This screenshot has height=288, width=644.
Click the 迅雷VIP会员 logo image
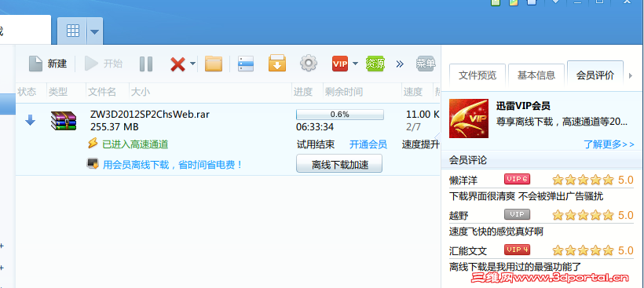[469, 118]
